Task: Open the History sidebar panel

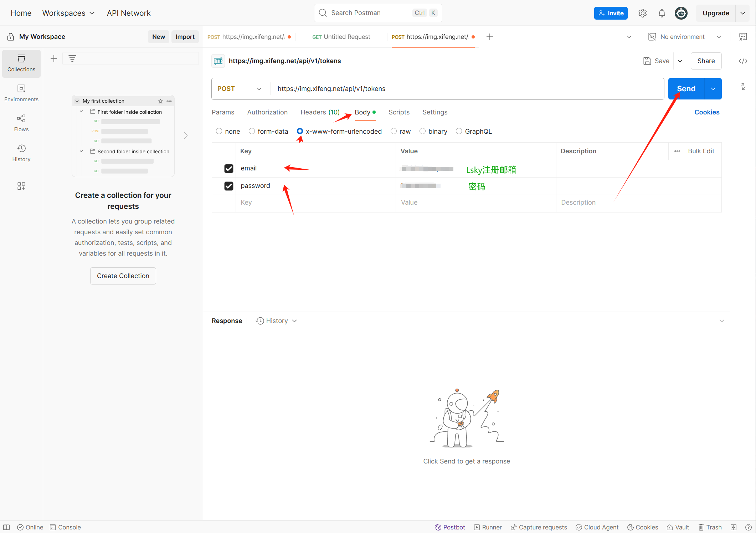Action: click(x=21, y=153)
